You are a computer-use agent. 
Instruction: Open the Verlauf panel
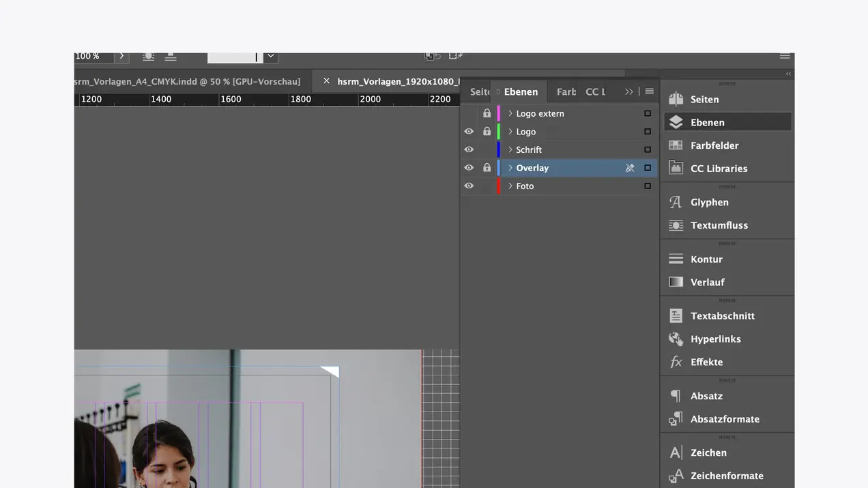708,282
